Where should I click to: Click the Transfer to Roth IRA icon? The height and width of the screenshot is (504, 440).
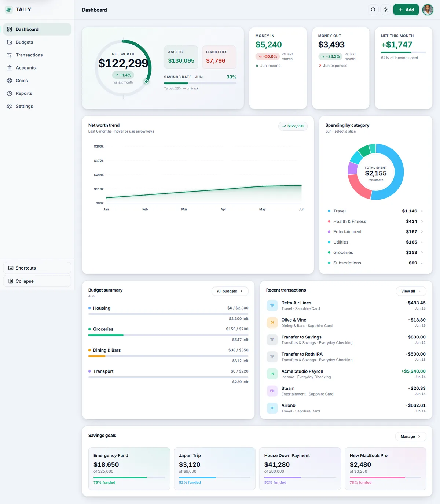272,357
